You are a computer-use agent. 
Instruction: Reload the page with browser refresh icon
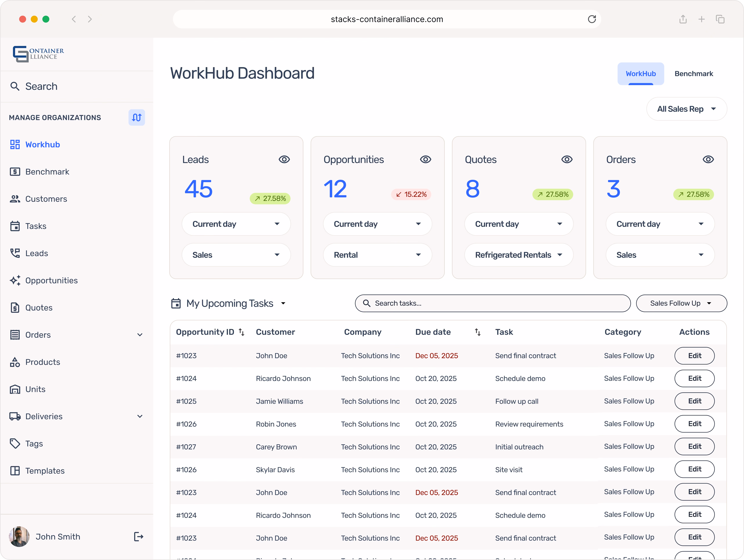(592, 19)
